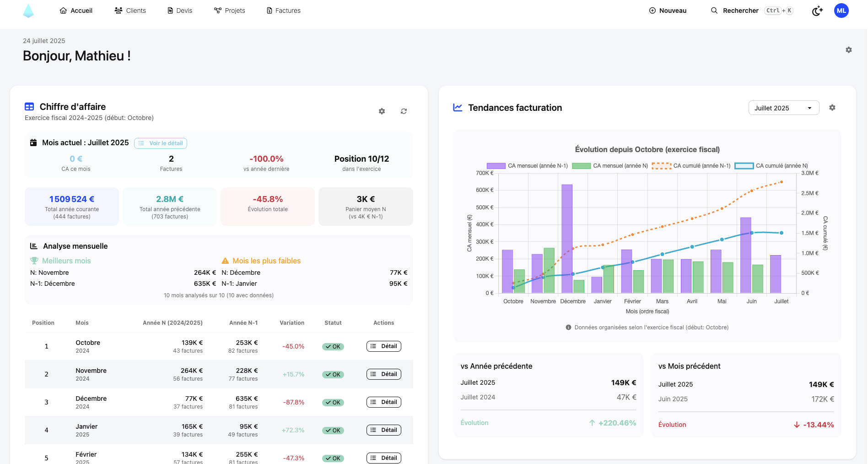
Task: Navigate to the Factures section
Action: (x=283, y=10)
